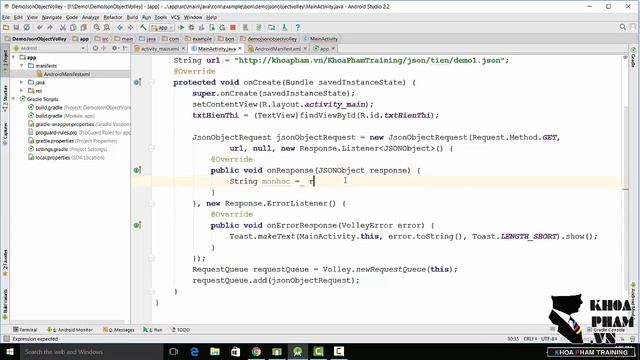Open the TODO tool window
The height and width of the screenshot is (360, 640).
180,329
